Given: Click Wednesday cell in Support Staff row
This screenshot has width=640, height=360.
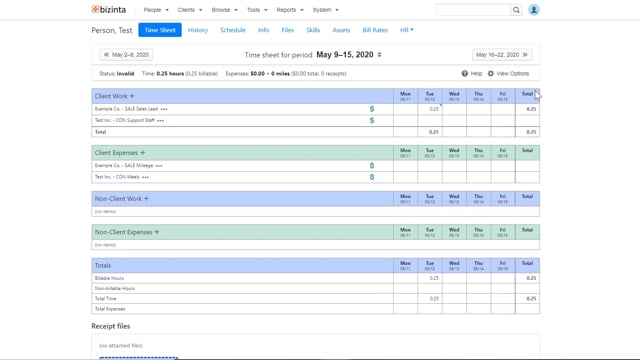Looking at the screenshot, I should [x=454, y=120].
